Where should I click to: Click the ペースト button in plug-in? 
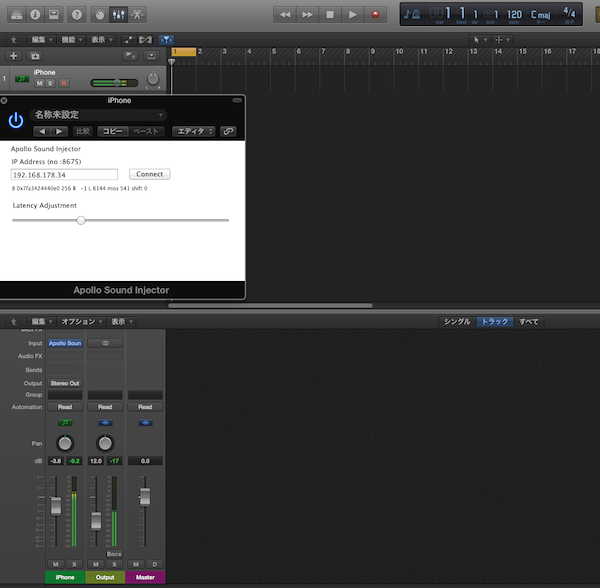coord(146,131)
